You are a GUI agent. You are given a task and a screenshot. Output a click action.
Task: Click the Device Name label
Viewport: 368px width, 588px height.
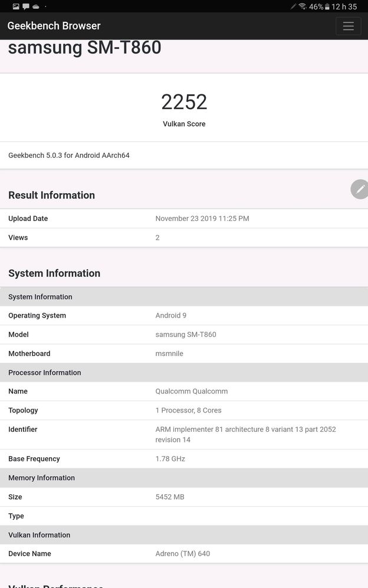click(x=29, y=554)
